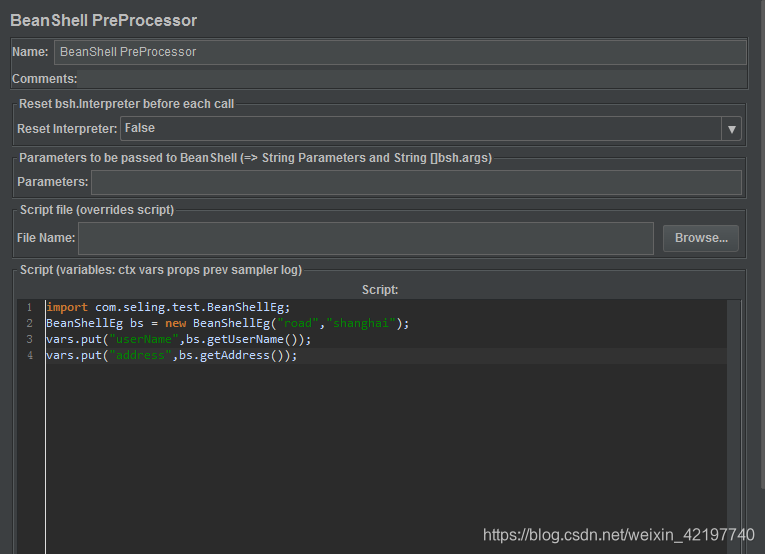Click line number 1 in the gutter
The width and height of the screenshot is (765, 554).
pos(29,307)
